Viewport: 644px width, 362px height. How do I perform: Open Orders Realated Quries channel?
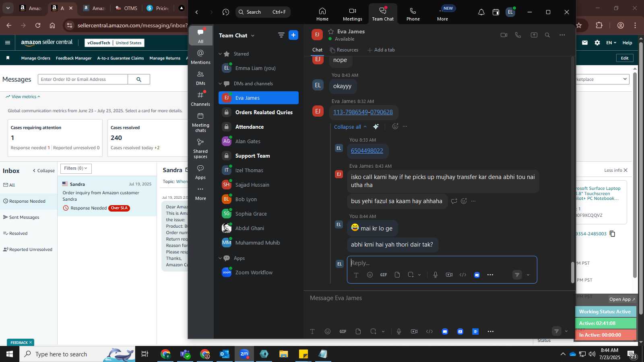tap(258, 112)
